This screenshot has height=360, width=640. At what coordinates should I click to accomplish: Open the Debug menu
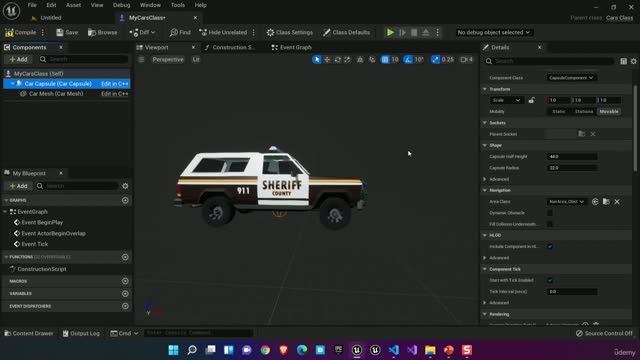click(121, 5)
